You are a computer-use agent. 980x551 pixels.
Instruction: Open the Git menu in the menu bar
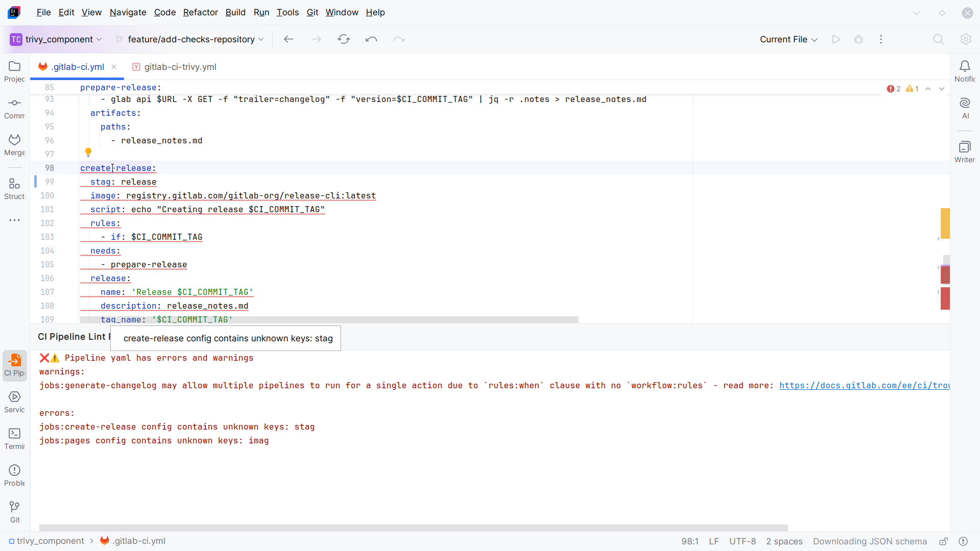click(312, 12)
